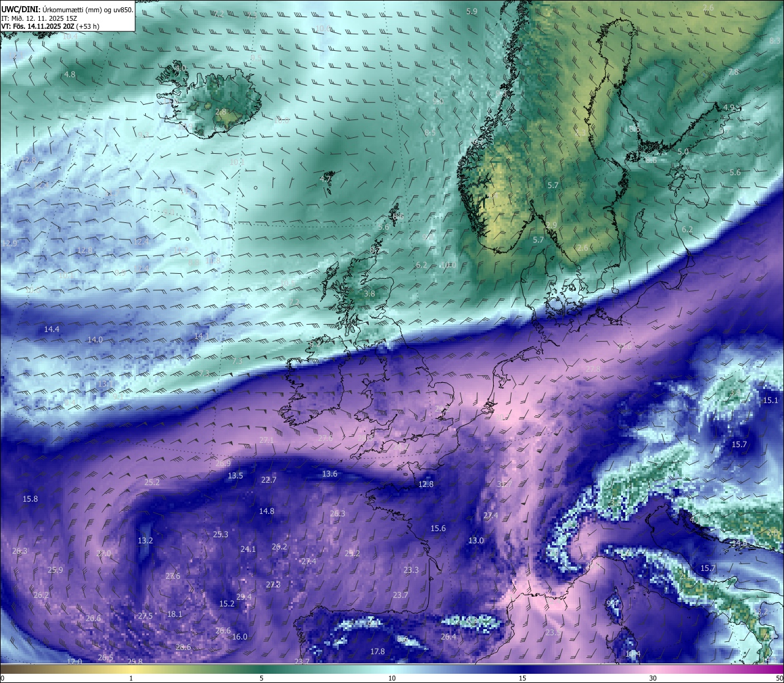
Task: Click the colorbar tick label '0'
Action: pos(2,678)
